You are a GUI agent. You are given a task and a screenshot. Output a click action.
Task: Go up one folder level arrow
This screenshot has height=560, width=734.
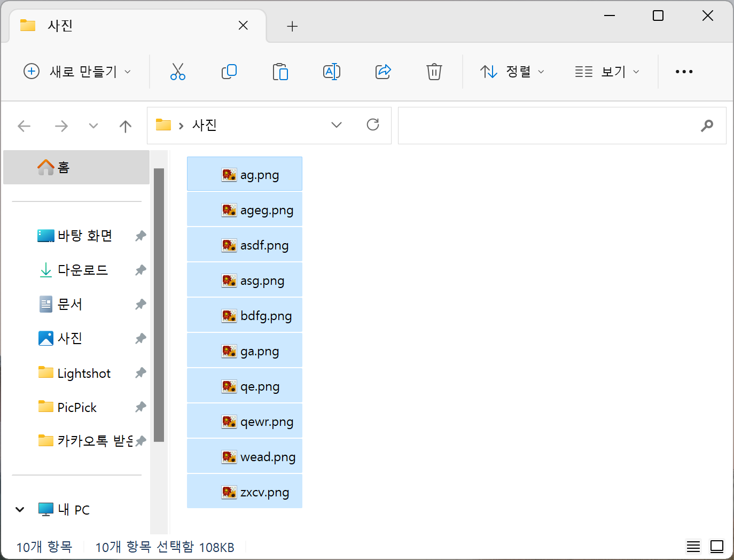pyautogui.click(x=126, y=126)
